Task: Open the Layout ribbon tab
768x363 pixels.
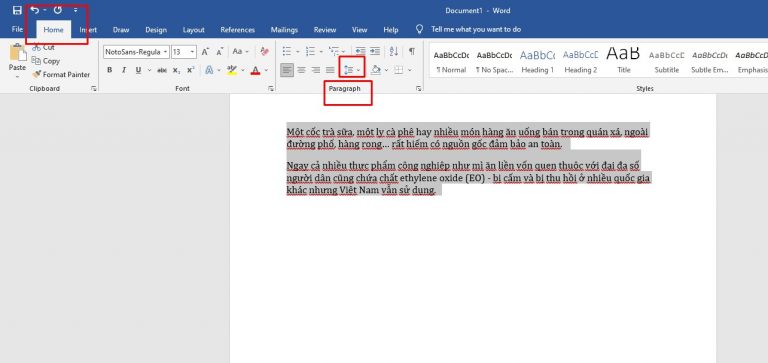Action: 193,30
